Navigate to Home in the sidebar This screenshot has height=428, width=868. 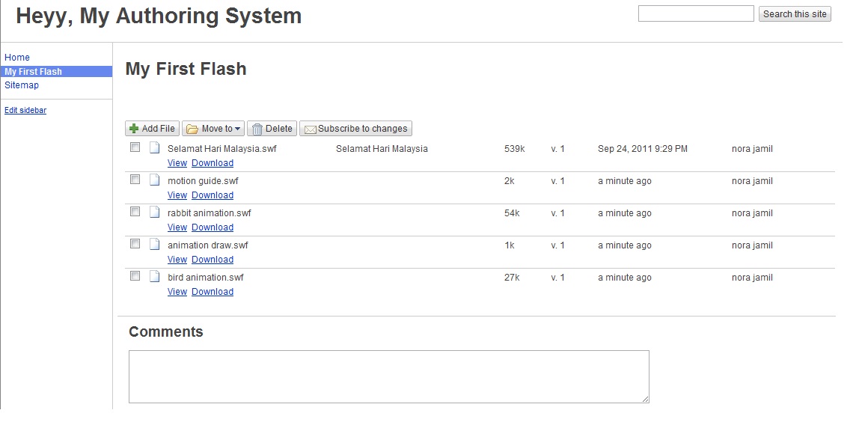[x=17, y=58]
